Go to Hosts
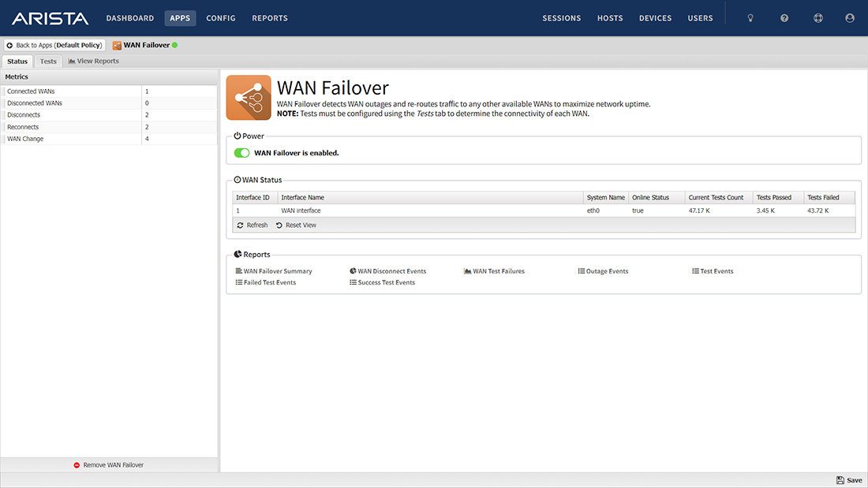 [x=610, y=18]
